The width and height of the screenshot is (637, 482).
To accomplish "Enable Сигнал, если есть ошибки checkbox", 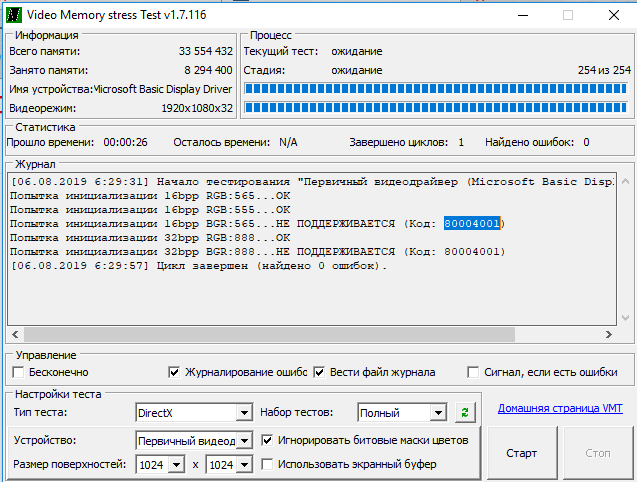I will (x=473, y=372).
